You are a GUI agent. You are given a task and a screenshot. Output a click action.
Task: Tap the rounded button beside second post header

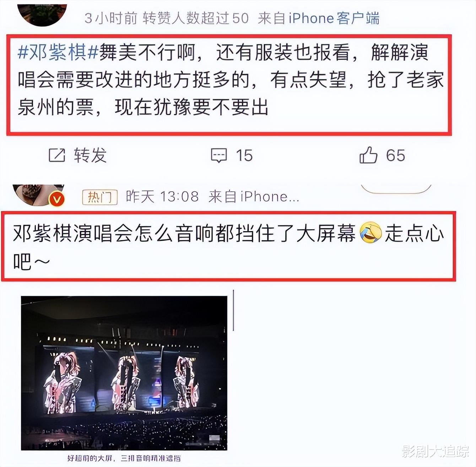396,189
